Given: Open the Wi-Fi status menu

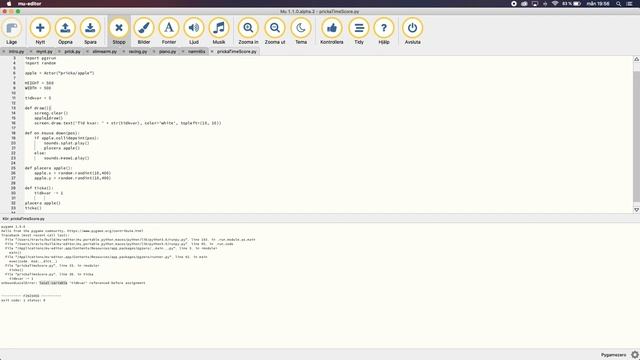Looking at the screenshot, I should [555, 4].
